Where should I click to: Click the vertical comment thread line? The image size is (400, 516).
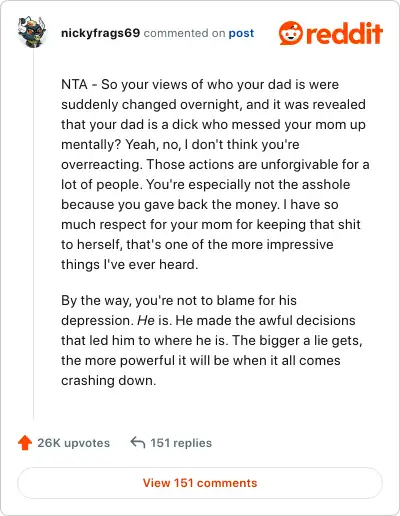coord(33,233)
